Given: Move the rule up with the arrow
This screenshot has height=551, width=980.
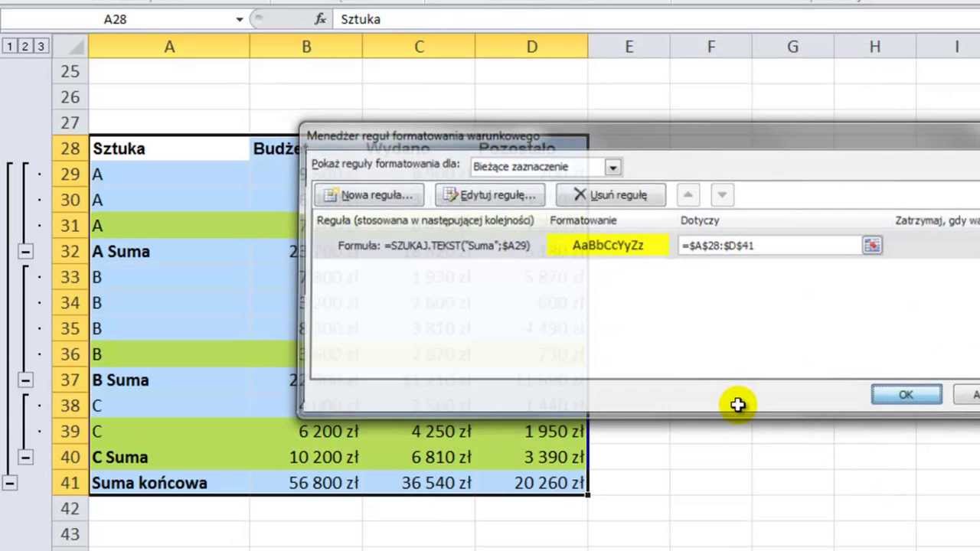Looking at the screenshot, I should point(688,195).
